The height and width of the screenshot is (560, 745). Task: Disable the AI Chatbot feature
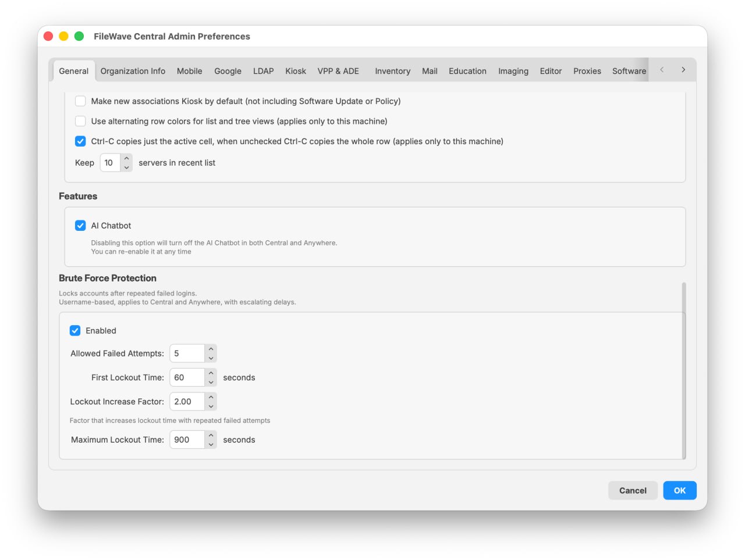[80, 226]
